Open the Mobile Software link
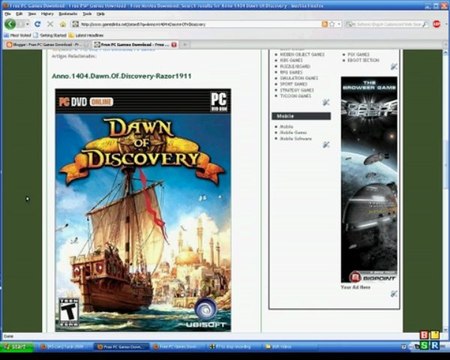Viewport: 450px width, 360px height. pos(296,138)
